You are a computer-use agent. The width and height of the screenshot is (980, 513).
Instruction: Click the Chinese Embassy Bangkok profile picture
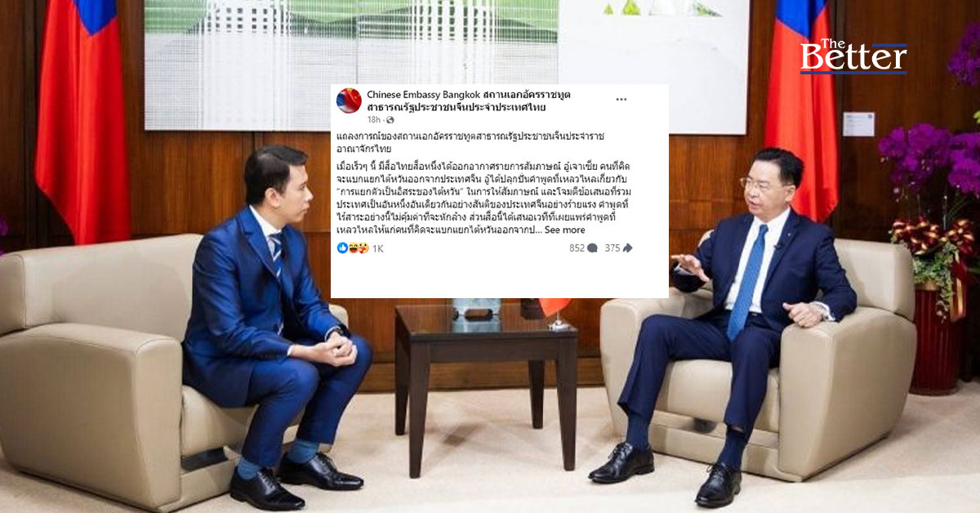(349, 100)
